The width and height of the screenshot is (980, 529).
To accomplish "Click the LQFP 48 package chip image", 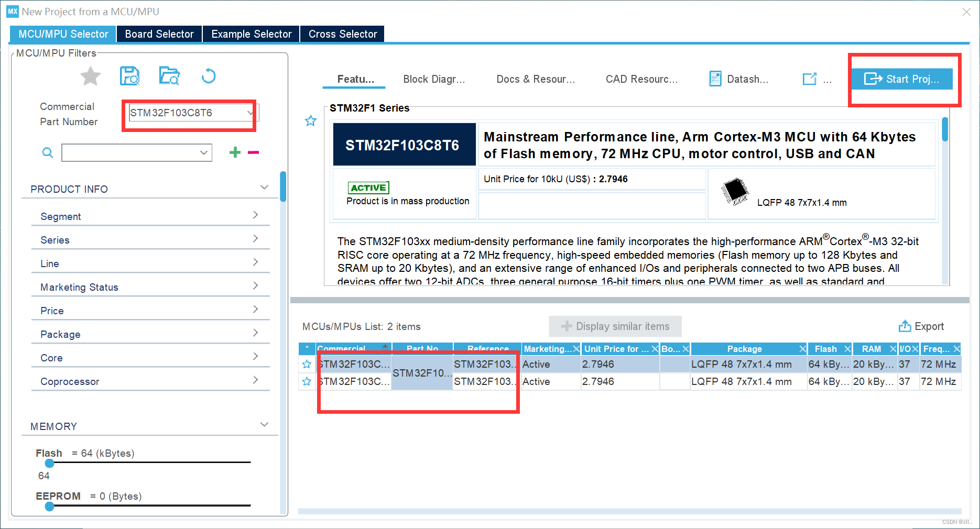I will click(x=735, y=192).
